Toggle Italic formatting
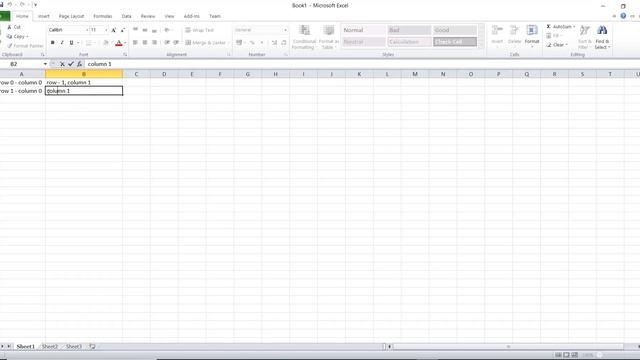Viewport: 640px width, 360px height. click(x=62, y=42)
